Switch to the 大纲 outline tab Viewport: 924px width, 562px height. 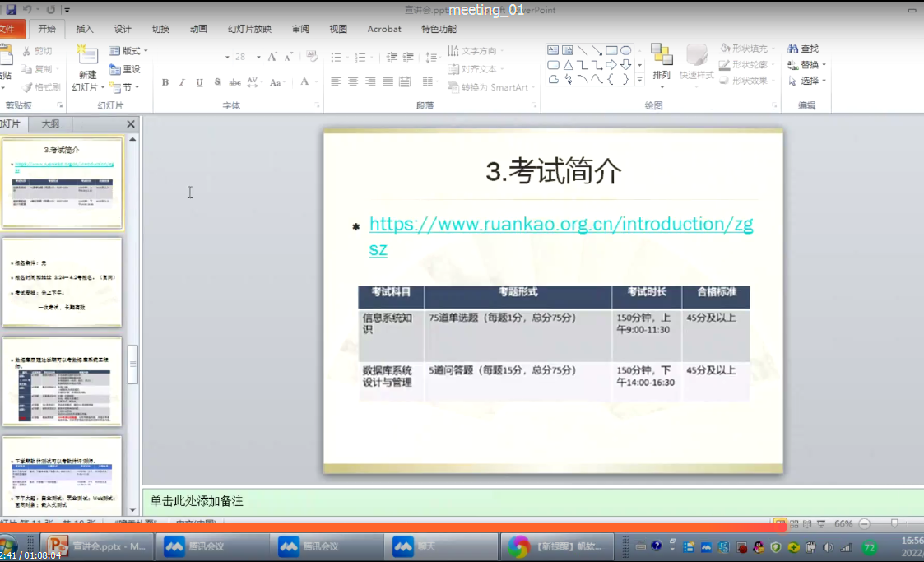coord(50,124)
